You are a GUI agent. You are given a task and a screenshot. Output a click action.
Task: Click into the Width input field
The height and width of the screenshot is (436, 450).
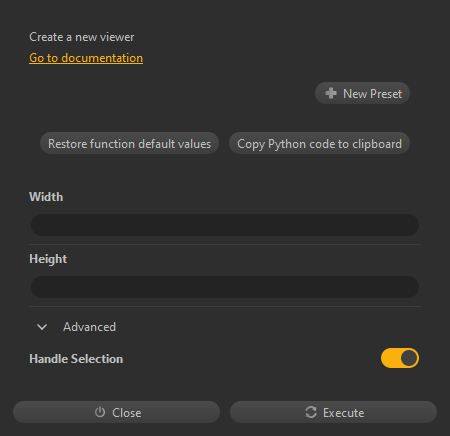pos(225,225)
